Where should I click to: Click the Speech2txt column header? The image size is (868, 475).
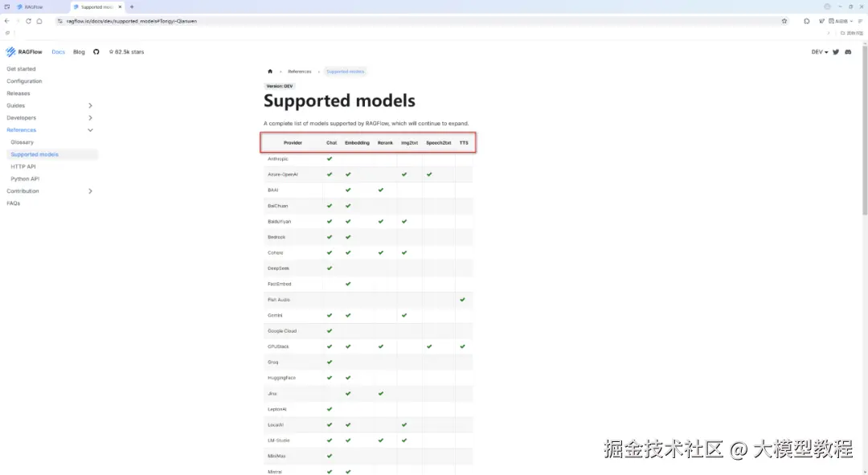(x=439, y=143)
